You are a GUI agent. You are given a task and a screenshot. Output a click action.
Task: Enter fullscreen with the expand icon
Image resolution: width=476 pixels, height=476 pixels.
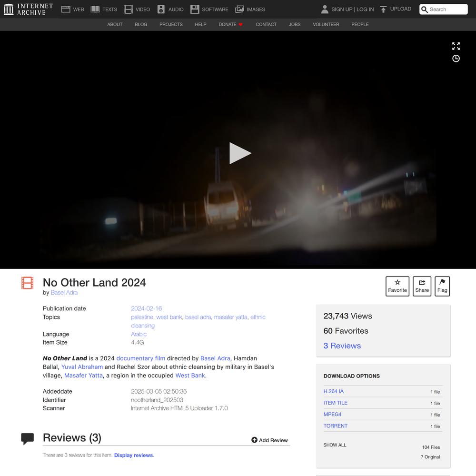click(456, 46)
